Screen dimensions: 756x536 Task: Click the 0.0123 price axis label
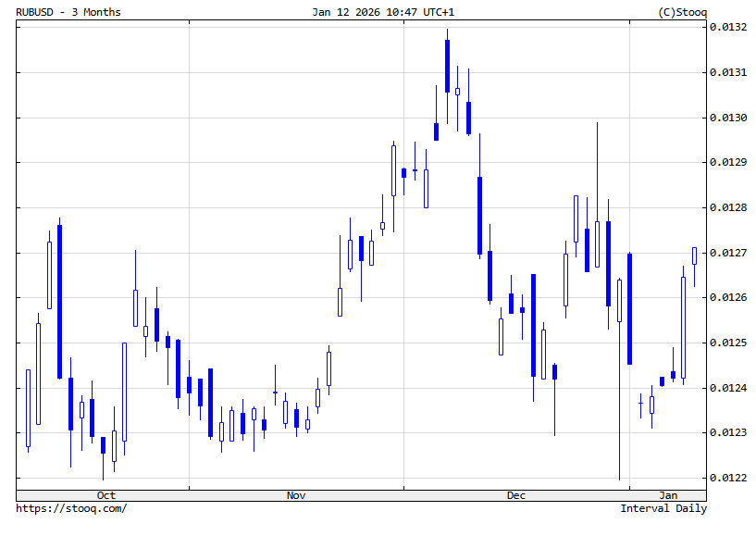pos(728,432)
